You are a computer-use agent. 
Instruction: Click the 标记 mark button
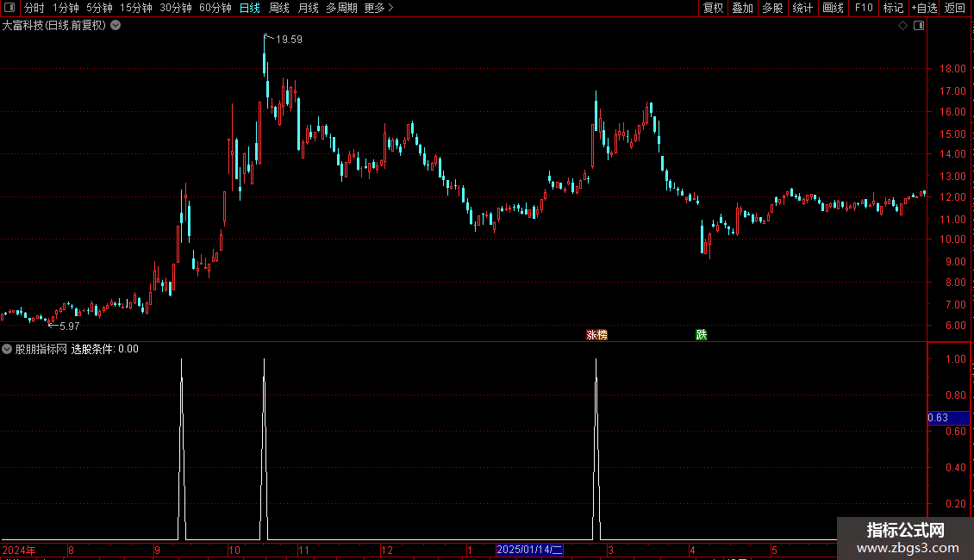(x=893, y=8)
